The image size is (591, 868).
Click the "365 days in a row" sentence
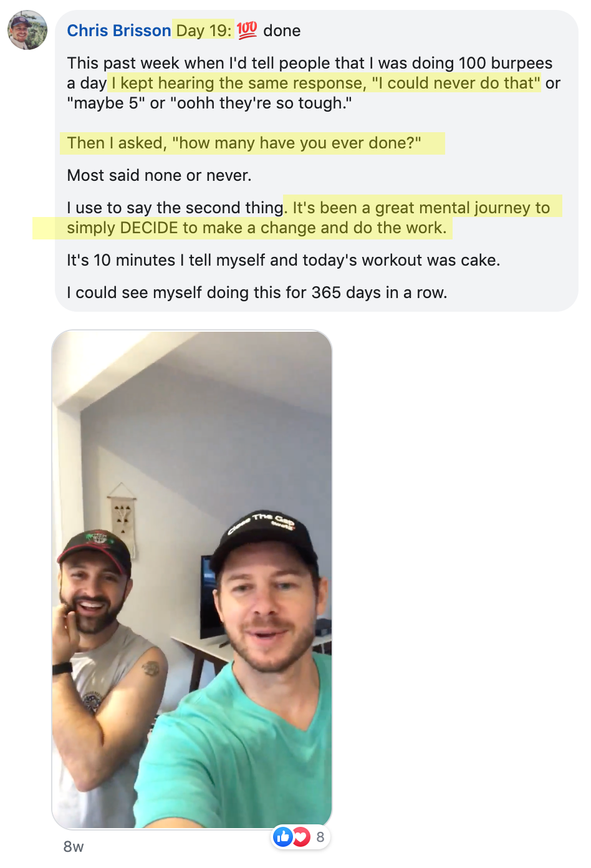[257, 292]
